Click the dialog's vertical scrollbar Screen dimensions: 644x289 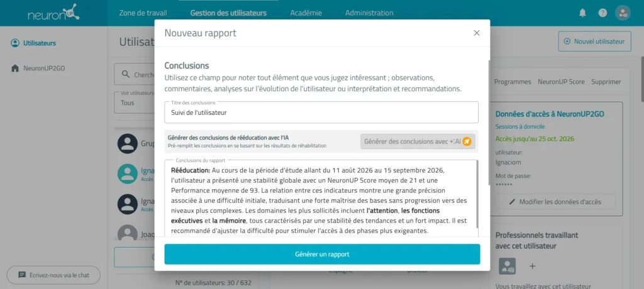[489, 123]
